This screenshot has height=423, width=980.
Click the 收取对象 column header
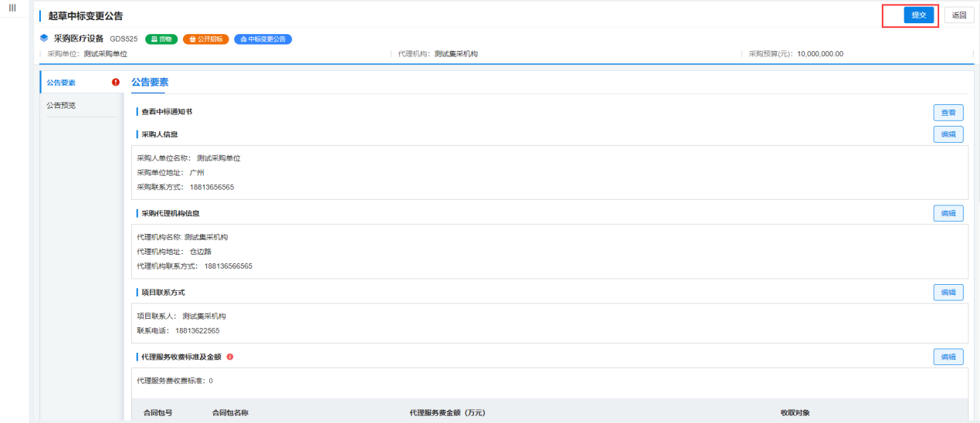tap(795, 413)
